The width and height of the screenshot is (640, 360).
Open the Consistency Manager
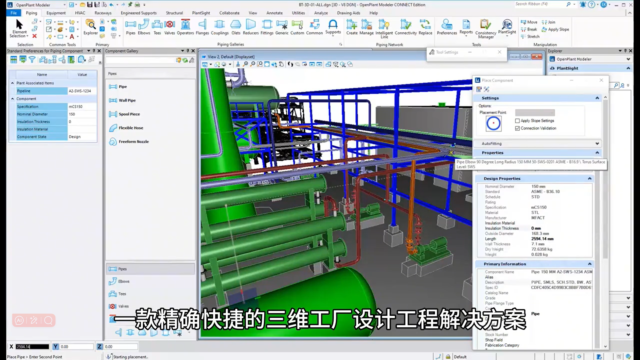486,29
